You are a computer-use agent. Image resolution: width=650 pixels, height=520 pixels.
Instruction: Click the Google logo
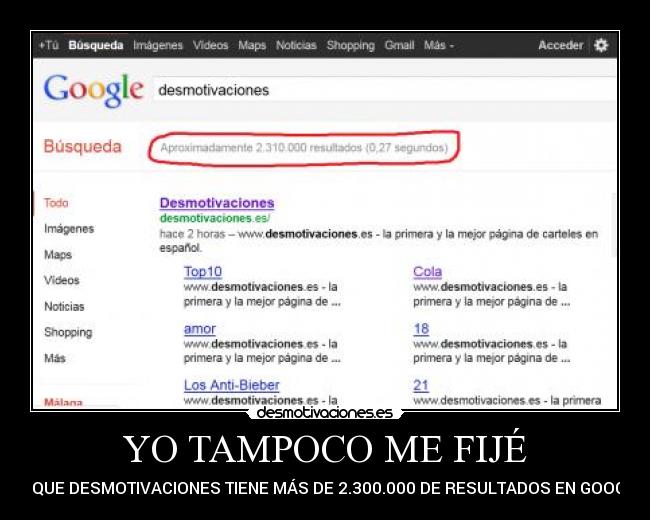pyautogui.click(x=94, y=90)
